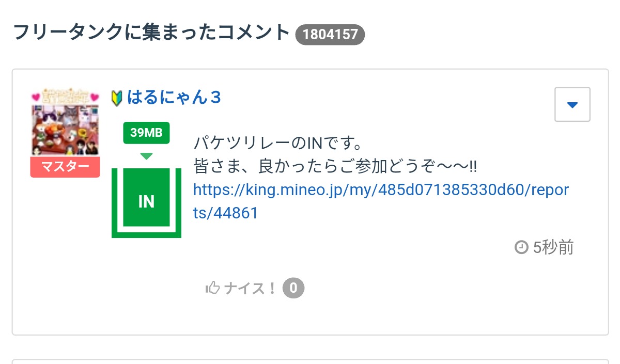This screenshot has width=620, height=364.
Task: Open the comment options dropdown arrow
Action: click(x=572, y=105)
